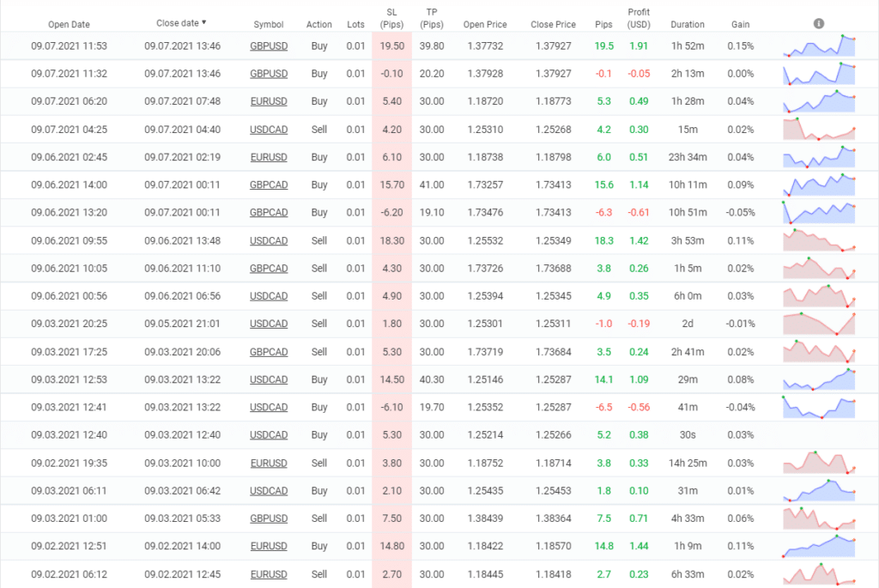Click the SL (Pips) column header
Viewport: 879px width, 588px height.
coord(391,18)
